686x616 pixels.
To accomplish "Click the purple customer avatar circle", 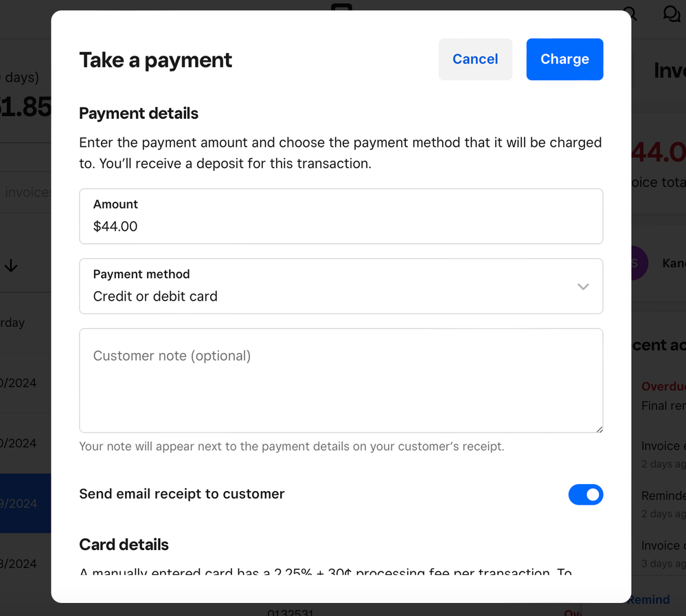I will (637, 263).
